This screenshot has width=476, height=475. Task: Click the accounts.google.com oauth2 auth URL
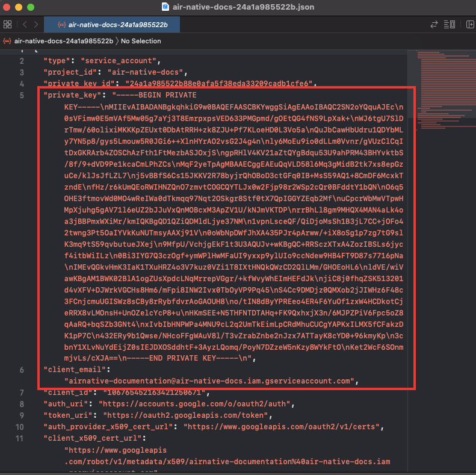click(194, 404)
